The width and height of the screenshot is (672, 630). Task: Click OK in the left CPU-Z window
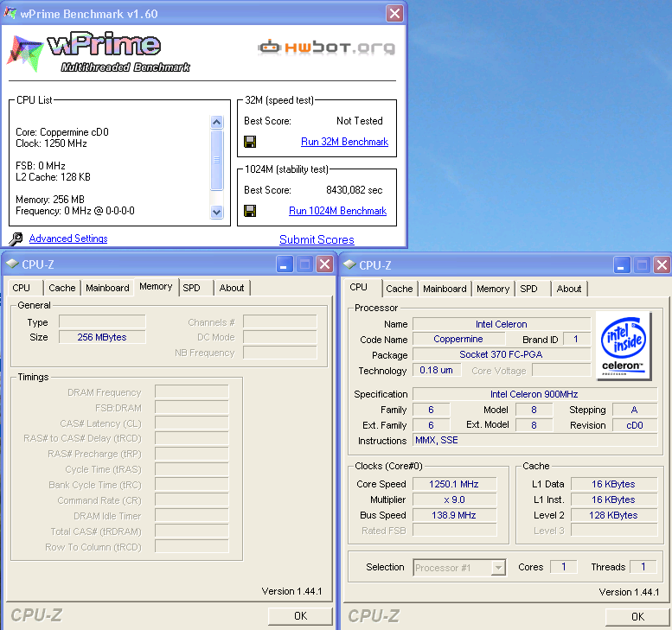(x=300, y=616)
